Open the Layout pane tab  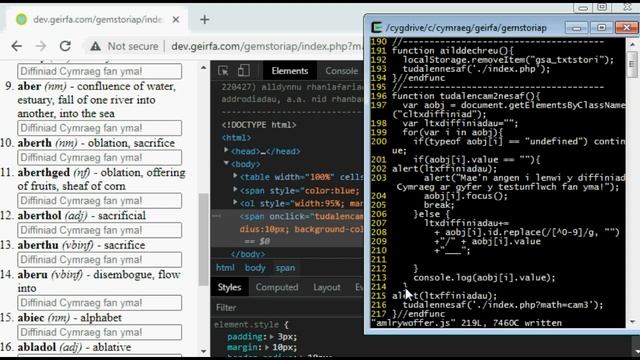[x=327, y=287]
